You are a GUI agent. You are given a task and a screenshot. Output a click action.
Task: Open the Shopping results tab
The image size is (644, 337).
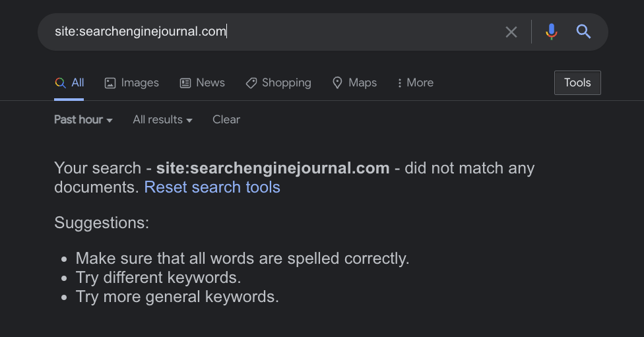tap(286, 83)
